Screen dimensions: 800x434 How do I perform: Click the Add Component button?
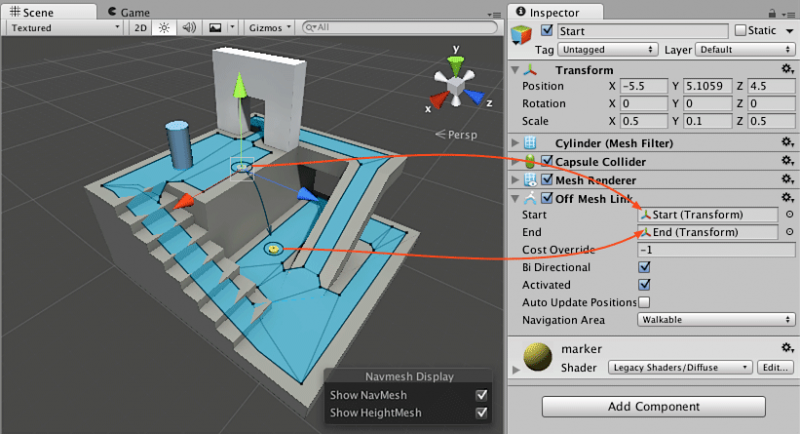pos(654,406)
